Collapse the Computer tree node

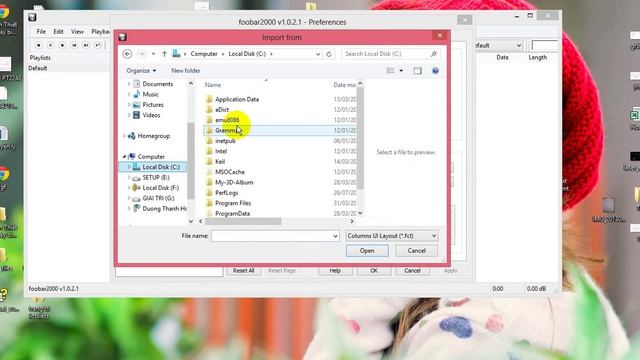124,156
